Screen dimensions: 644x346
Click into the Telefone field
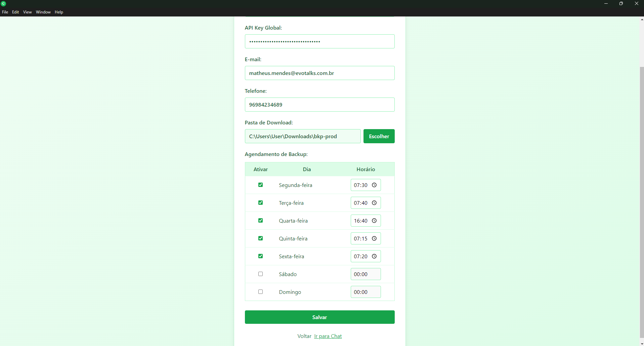[x=319, y=105]
